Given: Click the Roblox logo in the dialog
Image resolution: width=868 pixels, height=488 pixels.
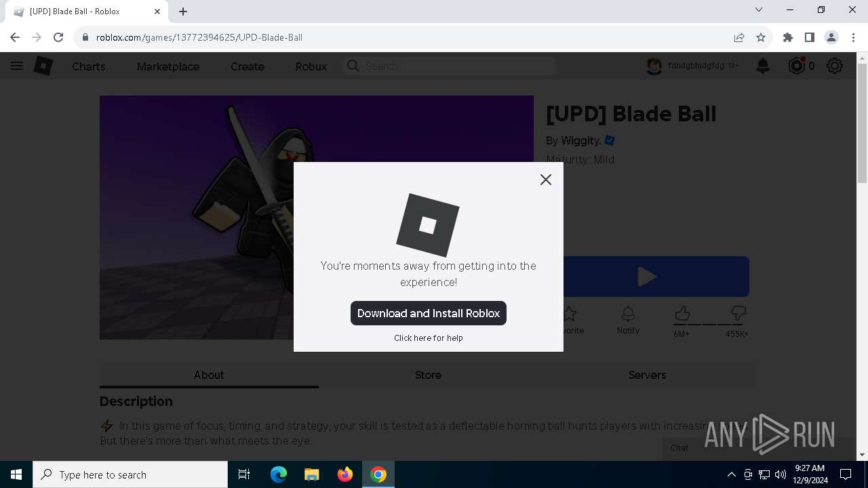Looking at the screenshot, I should [x=428, y=226].
